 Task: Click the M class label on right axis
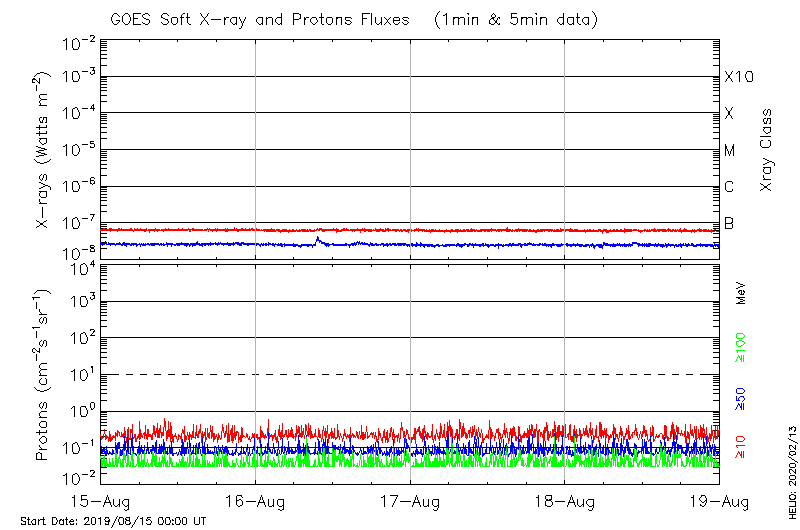[730, 150]
